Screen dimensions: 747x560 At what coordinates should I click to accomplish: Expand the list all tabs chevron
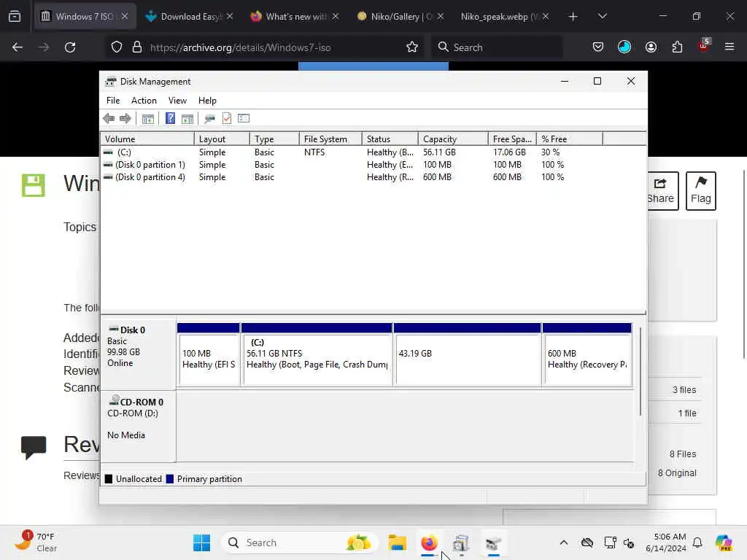pos(602,17)
